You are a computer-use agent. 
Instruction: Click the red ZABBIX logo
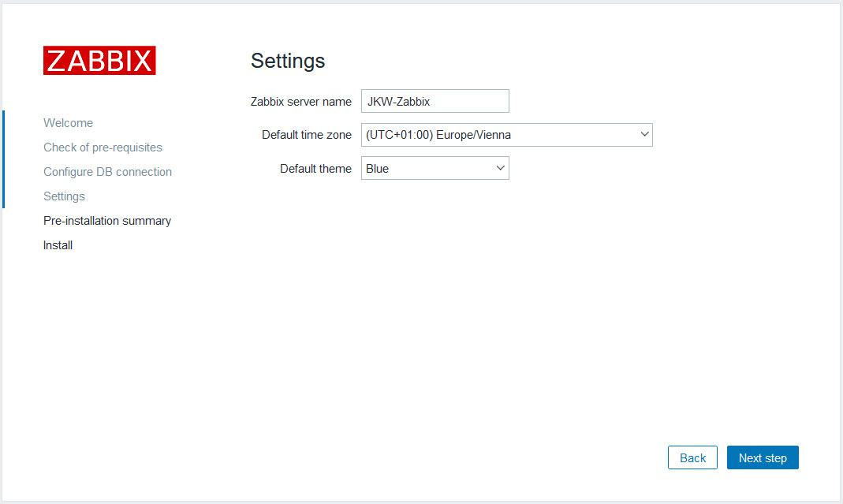tap(99, 61)
